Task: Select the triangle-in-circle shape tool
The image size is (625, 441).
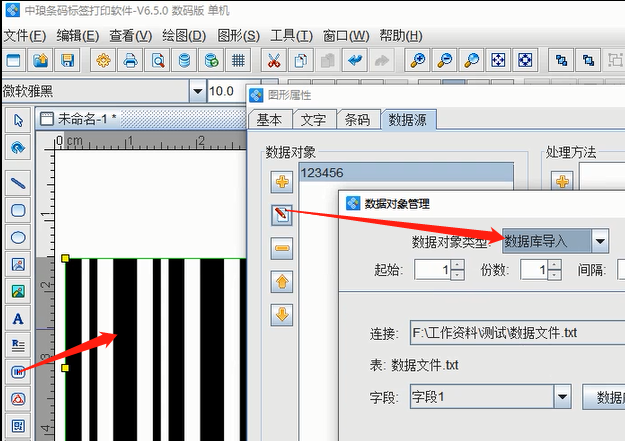Action: 18,399
